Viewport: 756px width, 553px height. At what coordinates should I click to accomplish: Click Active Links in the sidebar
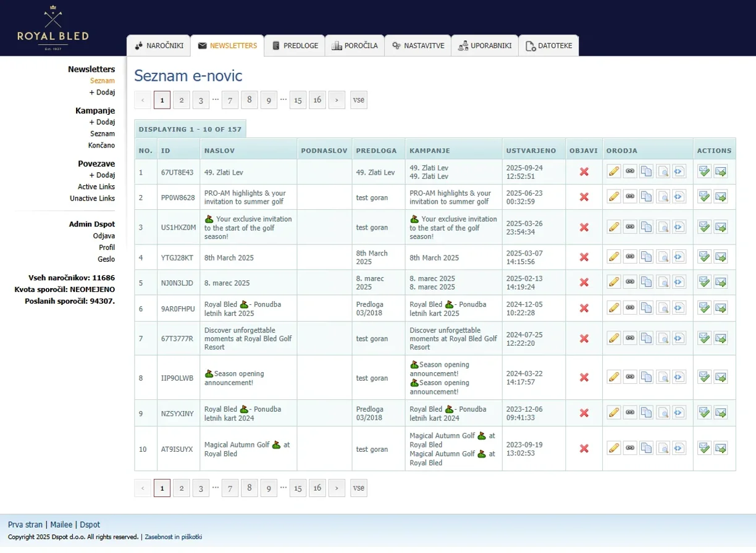click(96, 186)
